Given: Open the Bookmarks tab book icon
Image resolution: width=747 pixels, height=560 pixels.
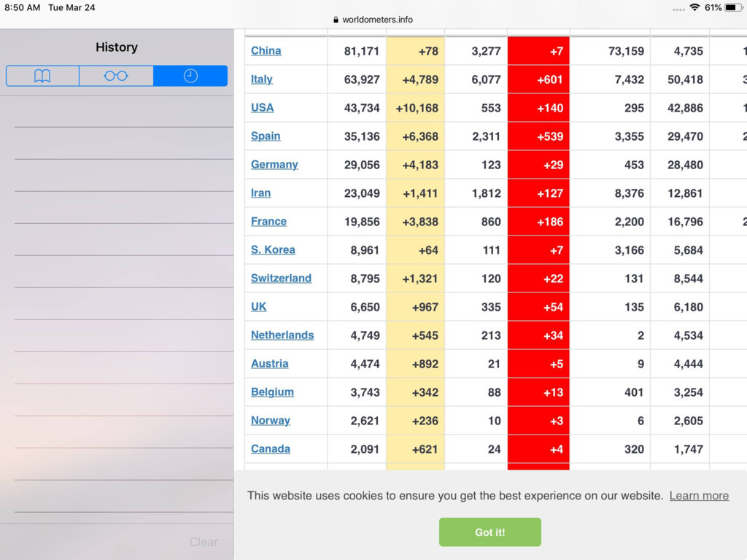Looking at the screenshot, I should 42,76.
